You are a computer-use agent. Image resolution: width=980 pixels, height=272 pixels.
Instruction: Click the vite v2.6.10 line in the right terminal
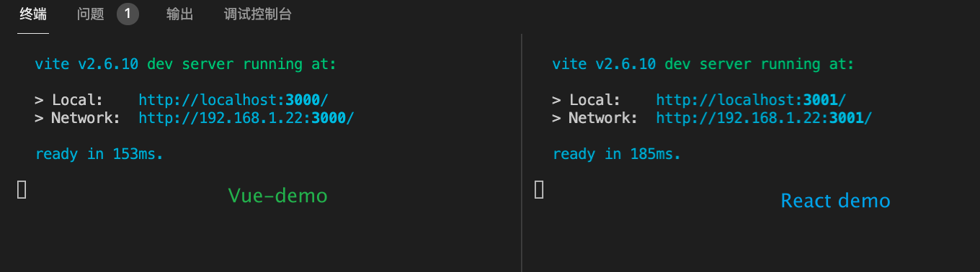(x=703, y=64)
